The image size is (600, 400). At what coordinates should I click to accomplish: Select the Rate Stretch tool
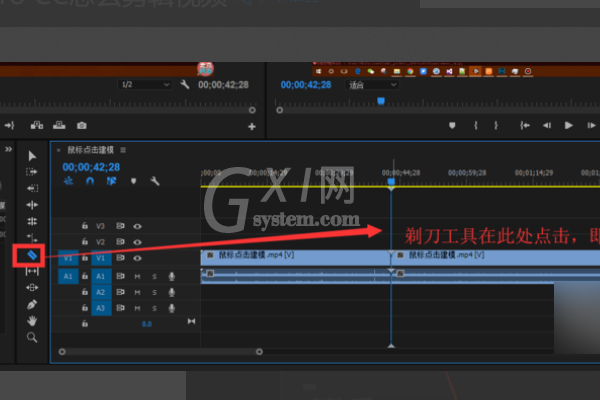point(32,238)
